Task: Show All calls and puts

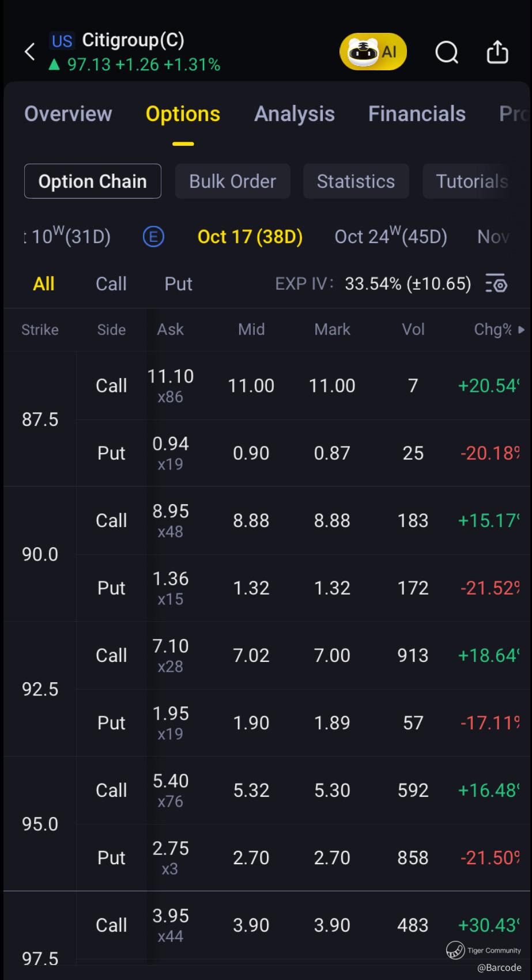Action: coord(44,283)
